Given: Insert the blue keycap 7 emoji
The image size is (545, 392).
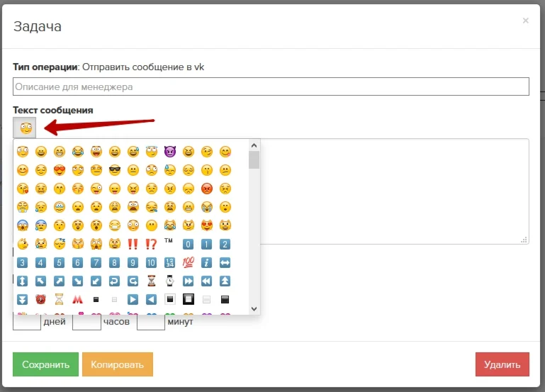Looking at the screenshot, I should click(x=96, y=262).
